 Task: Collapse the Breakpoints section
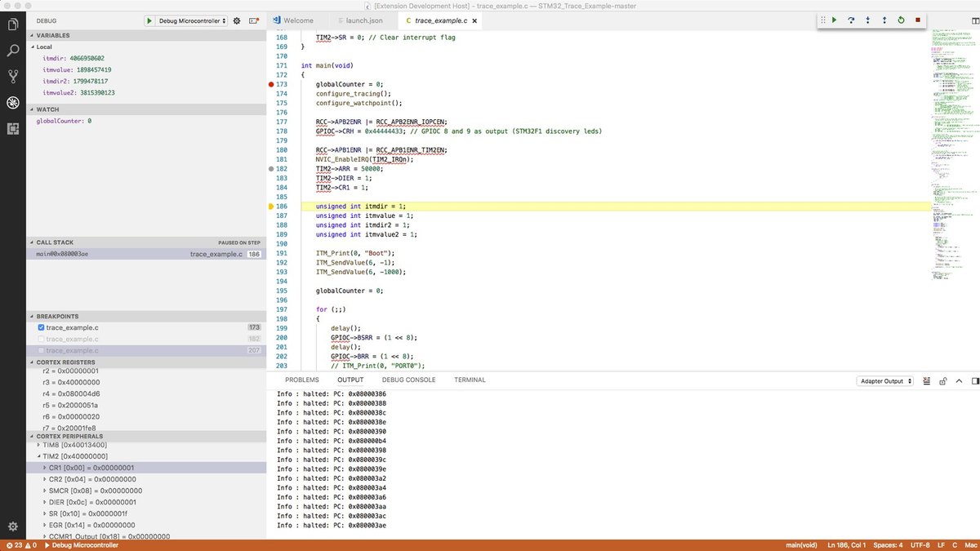tap(146, 316)
